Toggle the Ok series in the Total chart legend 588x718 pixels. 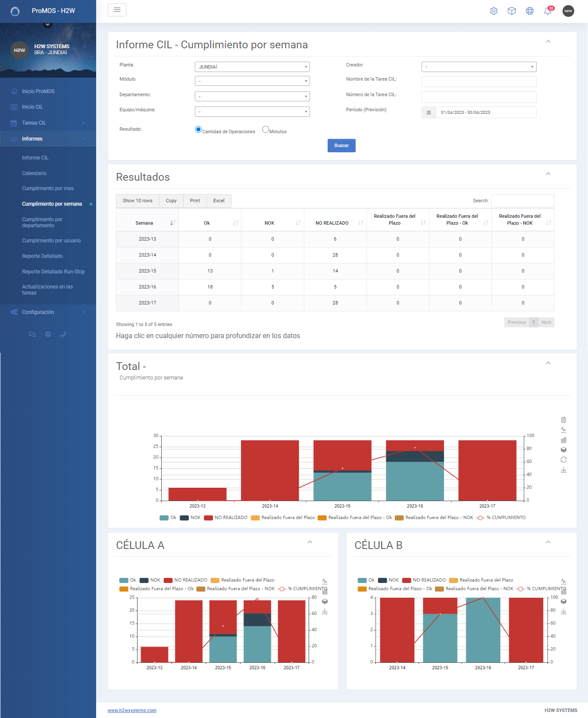pos(168,518)
